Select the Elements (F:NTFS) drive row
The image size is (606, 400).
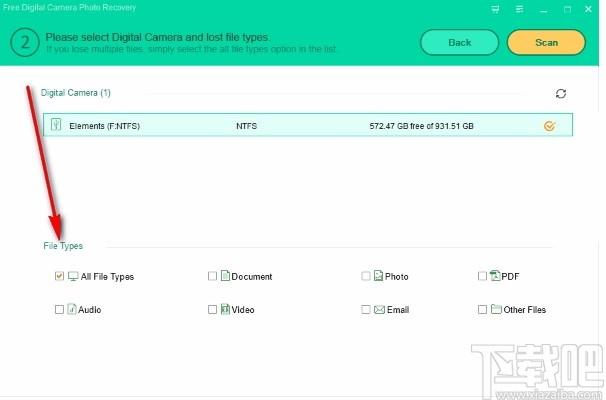(308, 125)
